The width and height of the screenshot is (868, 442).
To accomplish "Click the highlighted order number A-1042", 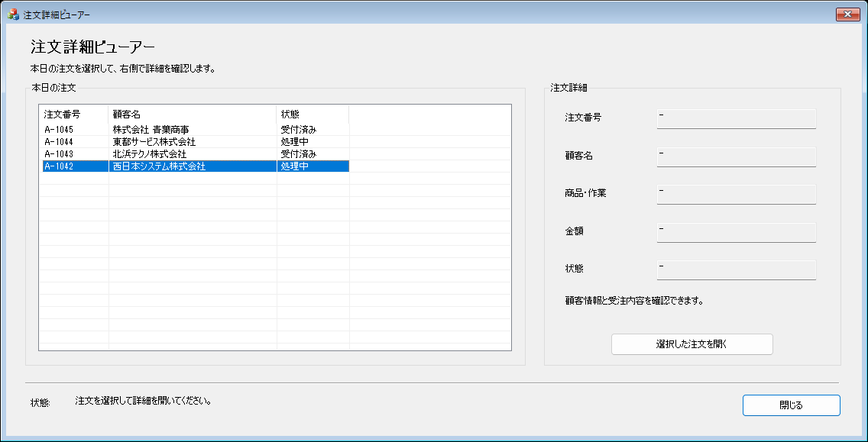I will (x=59, y=166).
